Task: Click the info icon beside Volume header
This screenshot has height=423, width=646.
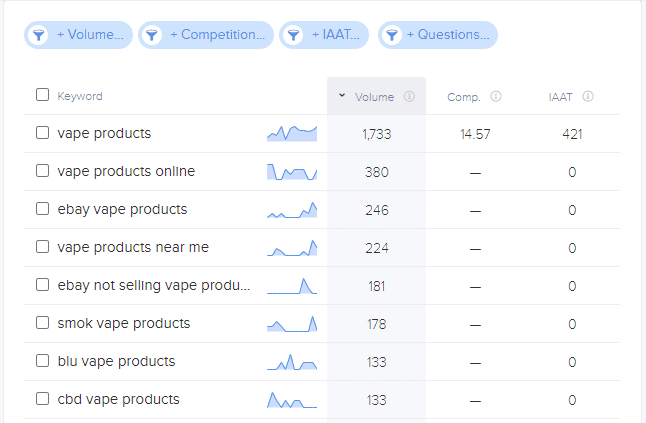Action: tap(409, 96)
